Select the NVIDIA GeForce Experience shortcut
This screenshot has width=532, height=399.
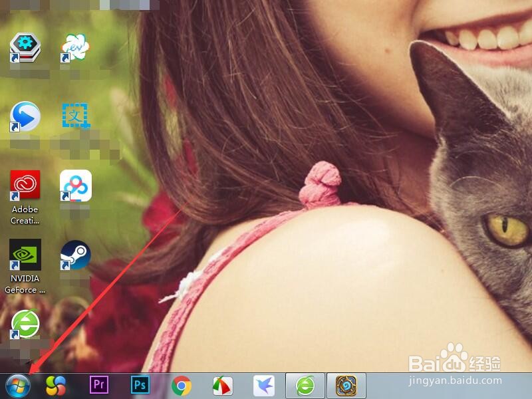(x=25, y=255)
